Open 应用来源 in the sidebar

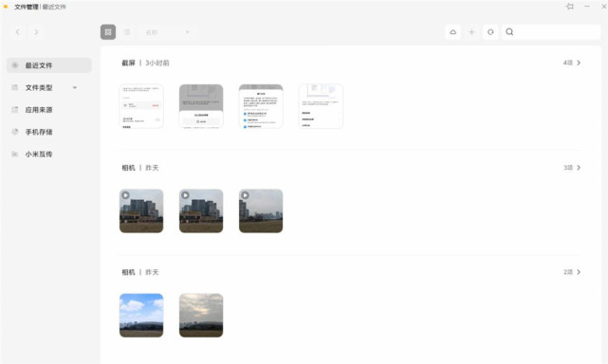coord(49,110)
